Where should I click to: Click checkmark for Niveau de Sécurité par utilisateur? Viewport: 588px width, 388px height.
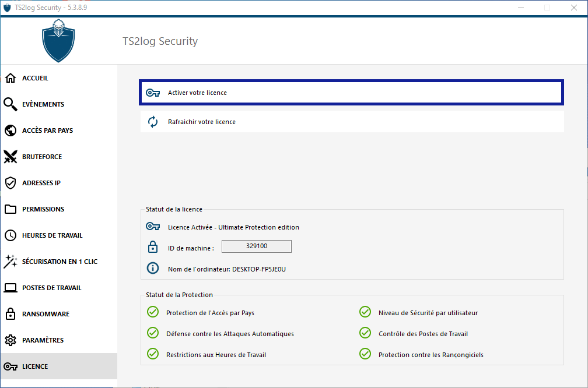click(x=365, y=312)
